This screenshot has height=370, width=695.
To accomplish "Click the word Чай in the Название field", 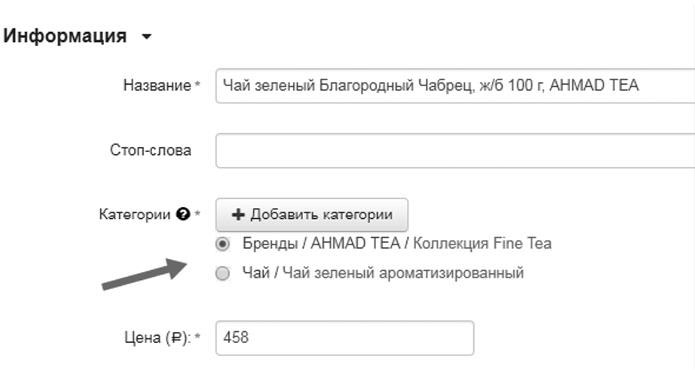I will pyautogui.click(x=236, y=85).
